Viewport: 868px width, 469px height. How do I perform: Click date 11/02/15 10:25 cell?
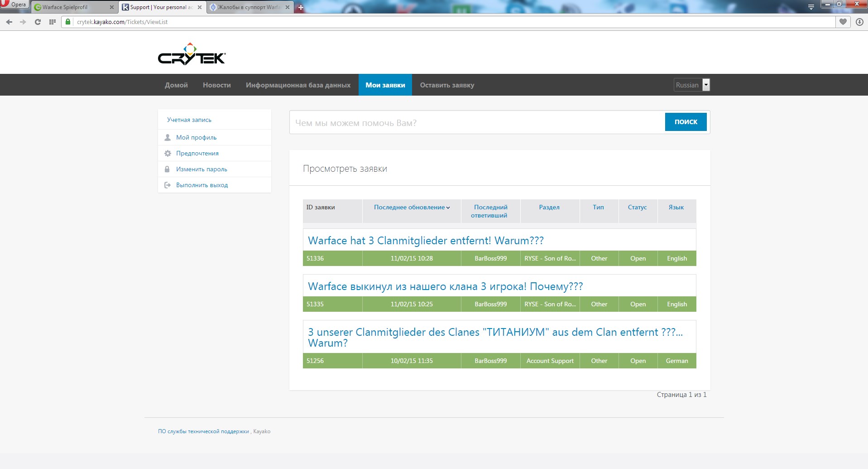[x=412, y=304]
